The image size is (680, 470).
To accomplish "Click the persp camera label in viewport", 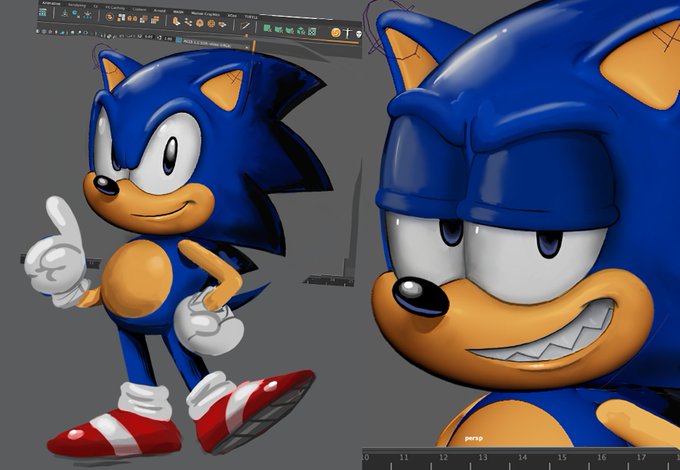I will pos(474,439).
